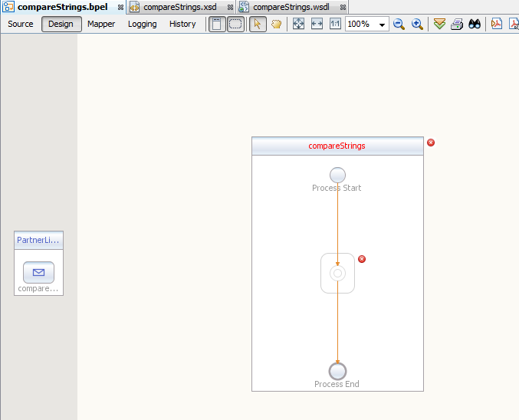Select the Process Start node
Image resolution: width=519 pixels, height=420 pixels.
pyautogui.click(x=337, y=175)
